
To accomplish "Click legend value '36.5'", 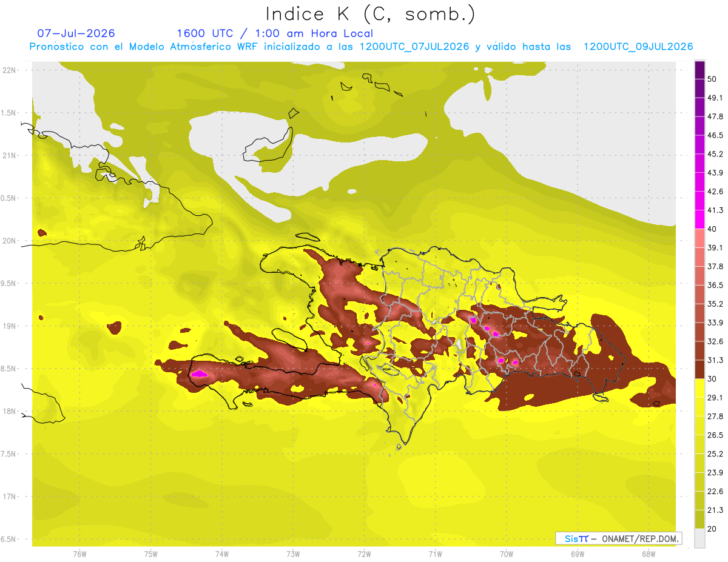I will coord(715,285).
